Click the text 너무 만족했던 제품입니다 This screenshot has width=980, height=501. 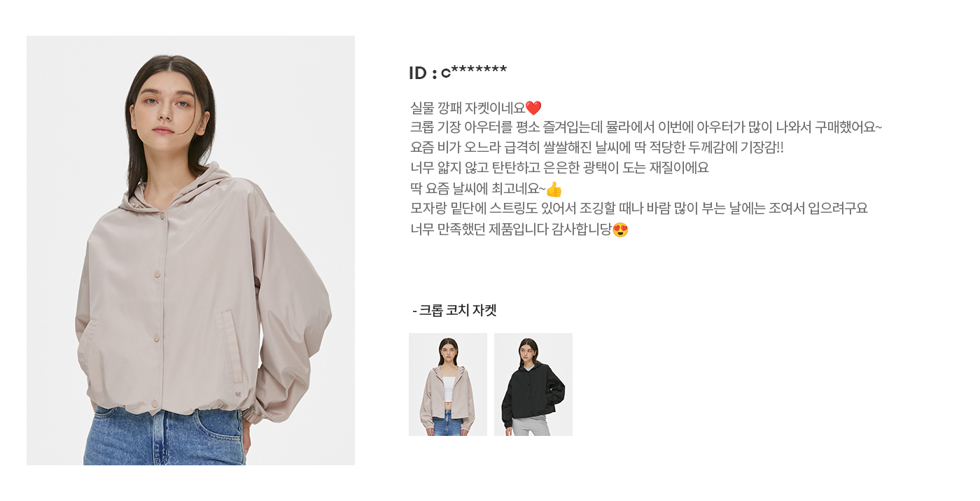click(479, 230)
